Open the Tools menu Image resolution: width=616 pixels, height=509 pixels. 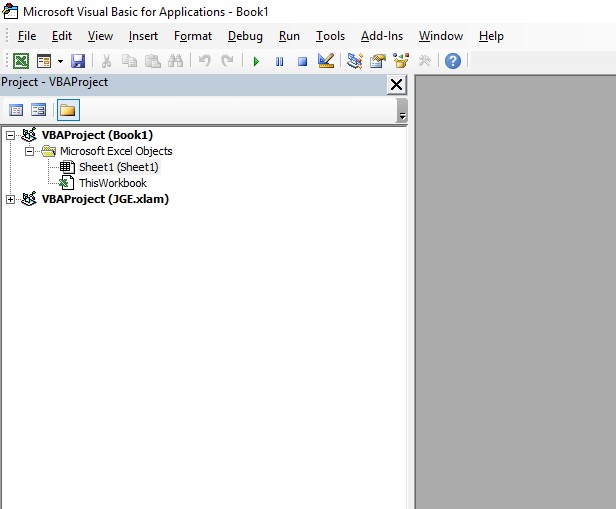pos(330,36)
